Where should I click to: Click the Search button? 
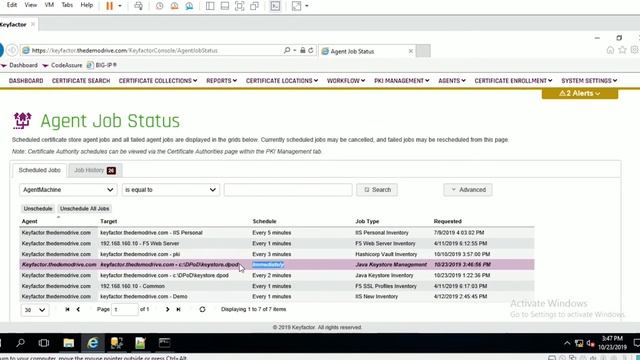(377, 190)
